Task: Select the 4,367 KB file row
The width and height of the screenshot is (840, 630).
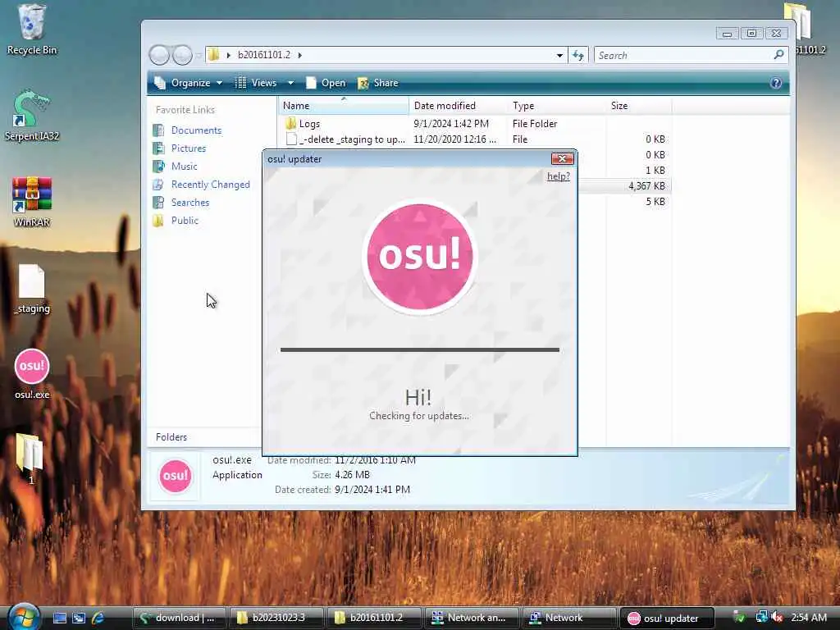Action: coord(624,186)
